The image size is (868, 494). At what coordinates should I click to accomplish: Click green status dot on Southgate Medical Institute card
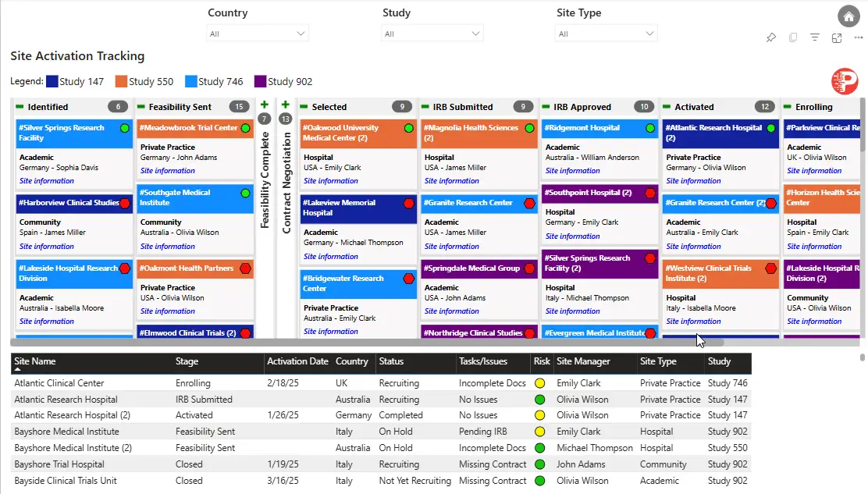pyautogui.click(x=245, y=194)
